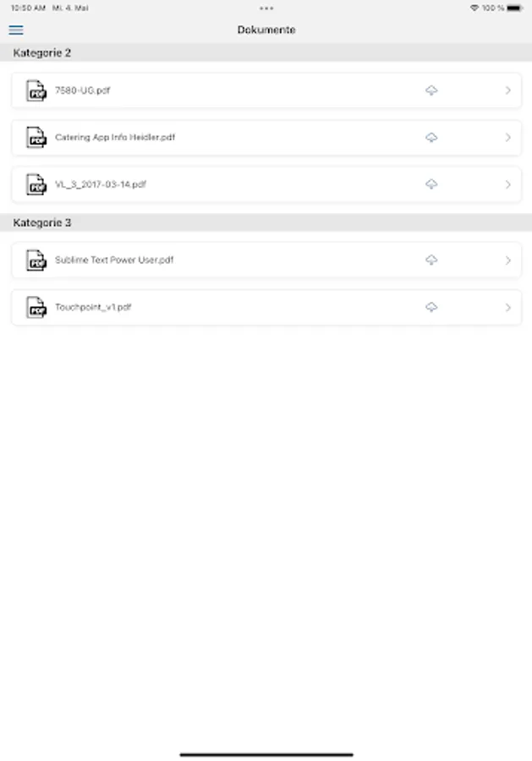Viewport: 532px width, 761px height.
Task: Expand Sublime Text Power User.pdf chevron
Action: [x=507, y=260]
